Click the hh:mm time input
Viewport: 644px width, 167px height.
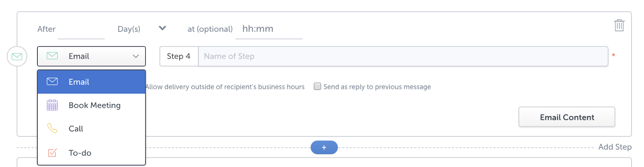(268, 29)
